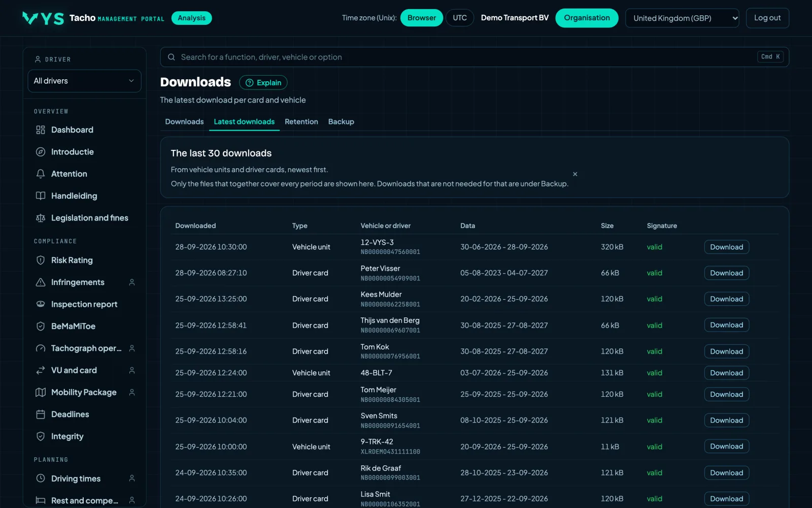Click the VU and card arrows icon
Image resolution: width=812 pixels, height=508 pixels.
[x=41, y=370]
